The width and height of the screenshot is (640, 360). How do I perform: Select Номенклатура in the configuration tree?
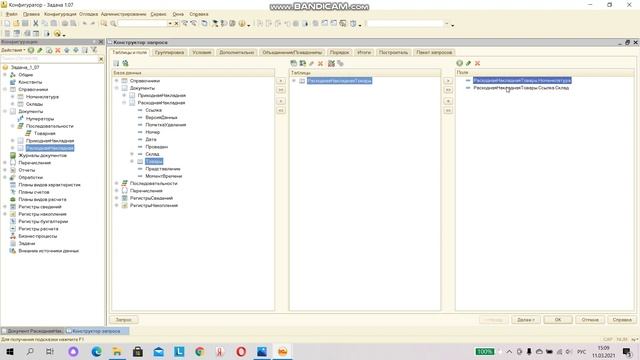pyautogui.click(x=42, y=97)
